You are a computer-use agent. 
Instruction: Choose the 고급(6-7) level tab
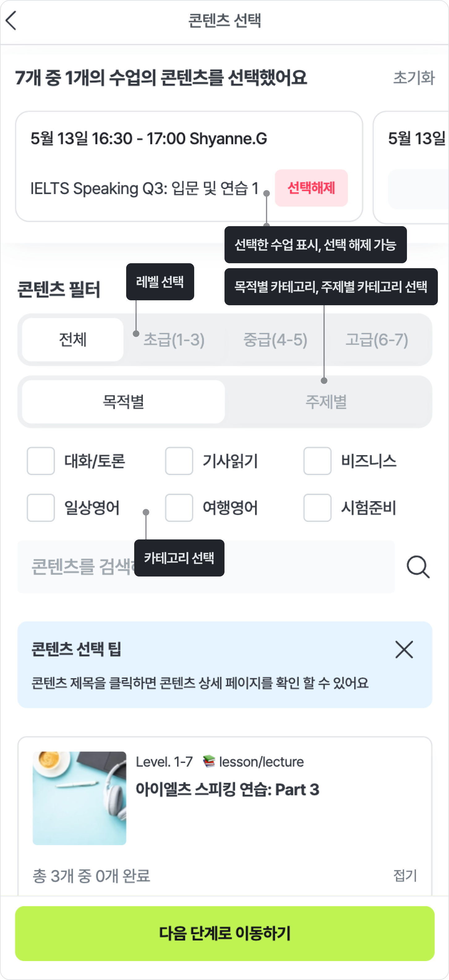point(377,340)
